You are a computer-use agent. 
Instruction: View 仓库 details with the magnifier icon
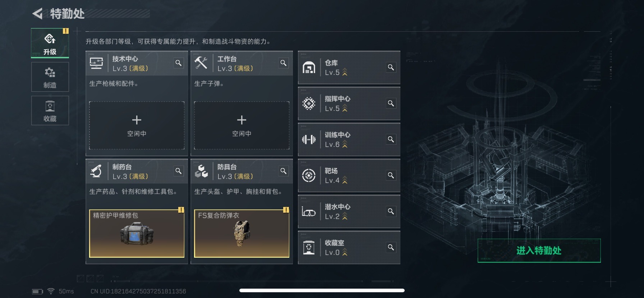(x=391, y=67)
